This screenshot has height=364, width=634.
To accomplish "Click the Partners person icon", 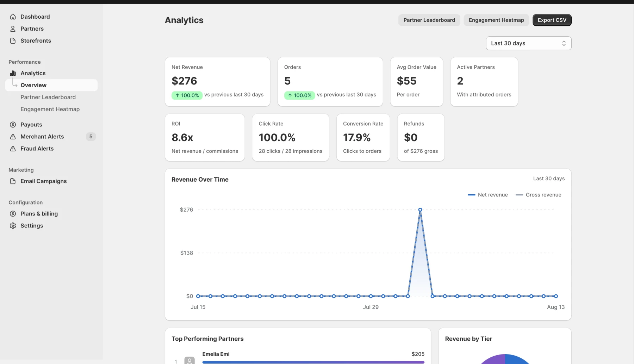I will (13, 29).
